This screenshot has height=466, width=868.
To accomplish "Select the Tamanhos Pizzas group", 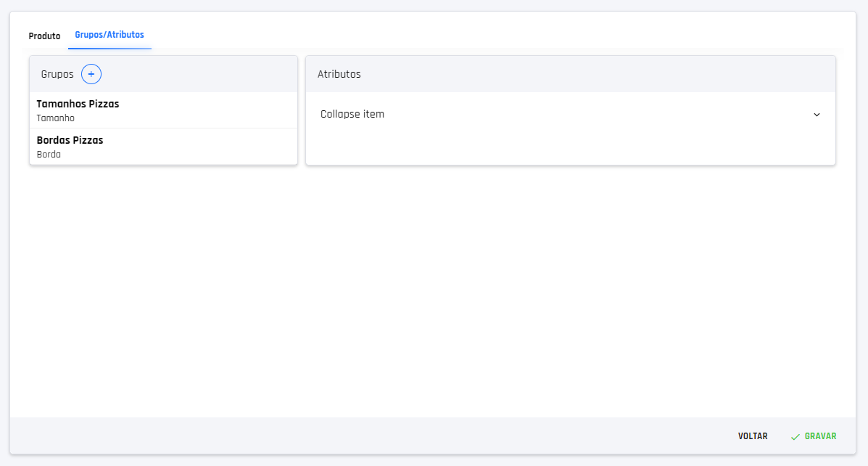I will coord(78,103).
